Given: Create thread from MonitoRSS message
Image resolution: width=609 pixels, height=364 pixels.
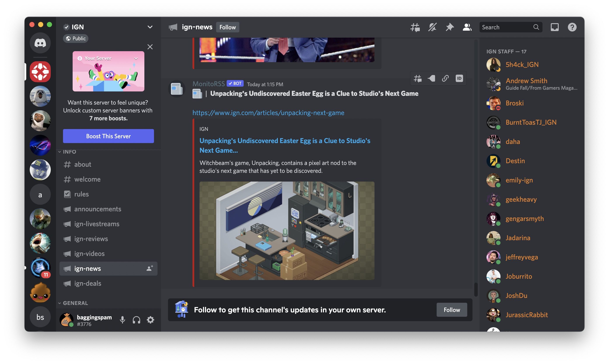Looking at the screenshot, I should (417, 79).
